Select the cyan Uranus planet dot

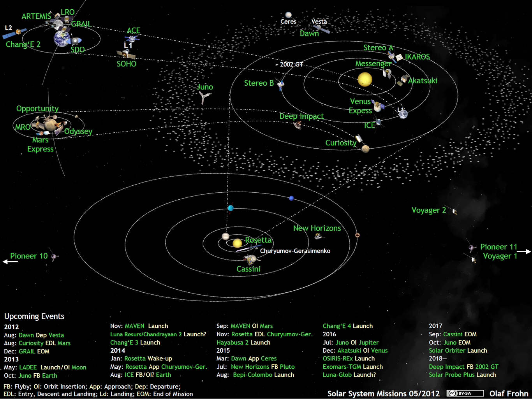tap(231, 208)
